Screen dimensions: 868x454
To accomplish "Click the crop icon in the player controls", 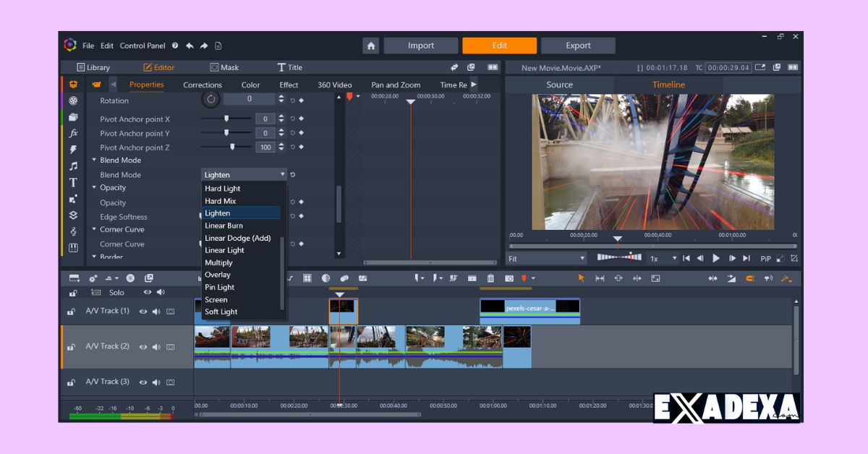I will 794,258.
